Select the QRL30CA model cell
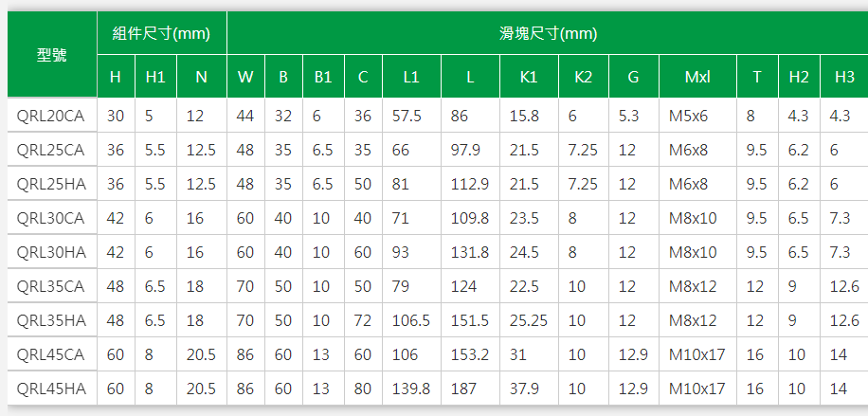 point(52,218)
